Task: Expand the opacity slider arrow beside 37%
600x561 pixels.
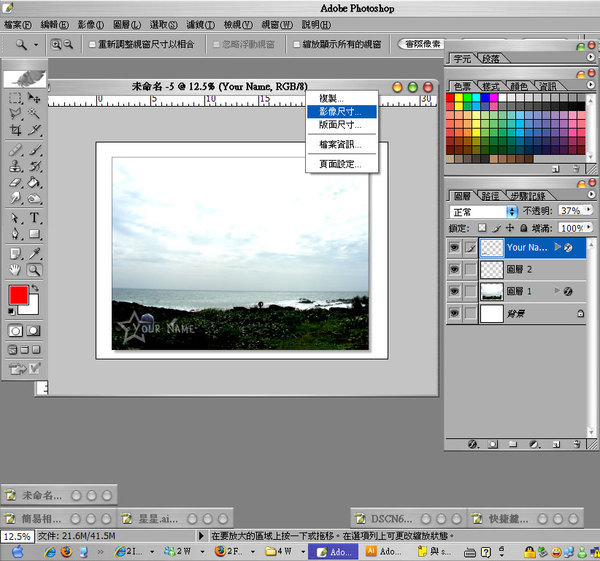Action: tap(587, 212)
